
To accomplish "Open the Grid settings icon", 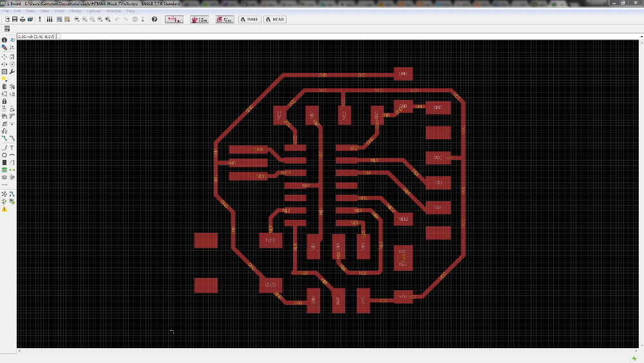I will 7,29.
